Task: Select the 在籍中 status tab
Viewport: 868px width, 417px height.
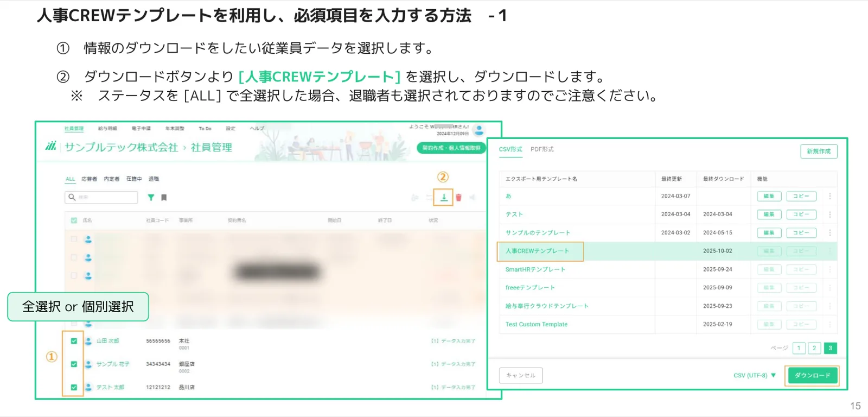Action: point(134,179)
